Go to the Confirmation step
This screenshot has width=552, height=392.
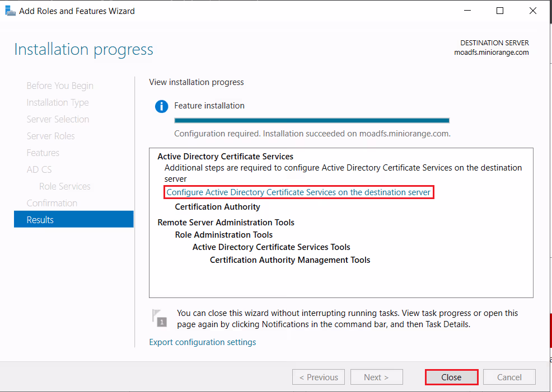coord(52,203)
